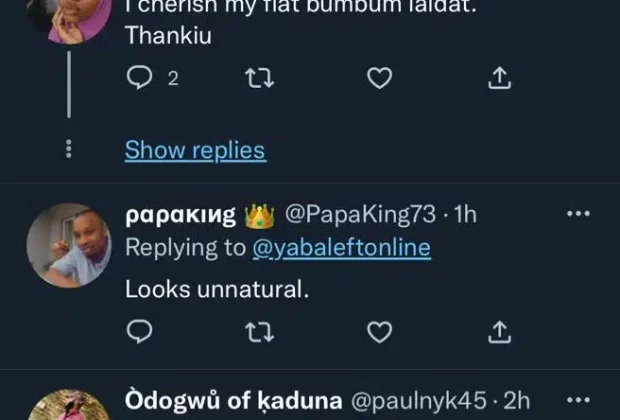The image size is (620, 420).
Task: Retweet PapaKing's "Looks unnatural" tweet
Action: coord(258,331)
